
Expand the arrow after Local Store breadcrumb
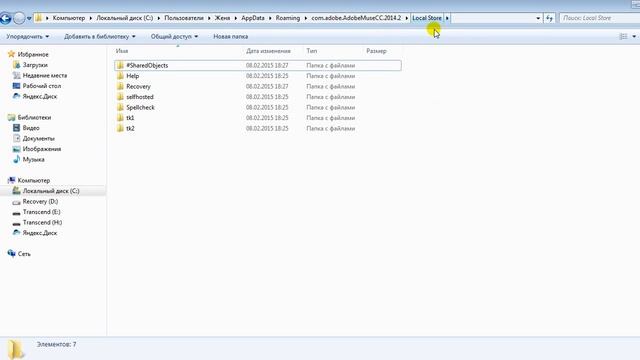447,18
